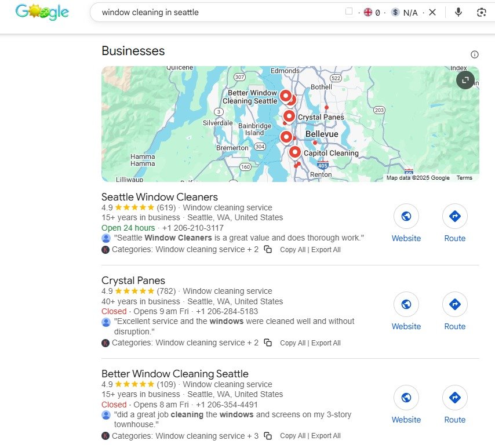Open search by image (Lens)
The image size is (495, 448).
coord(481,12)
